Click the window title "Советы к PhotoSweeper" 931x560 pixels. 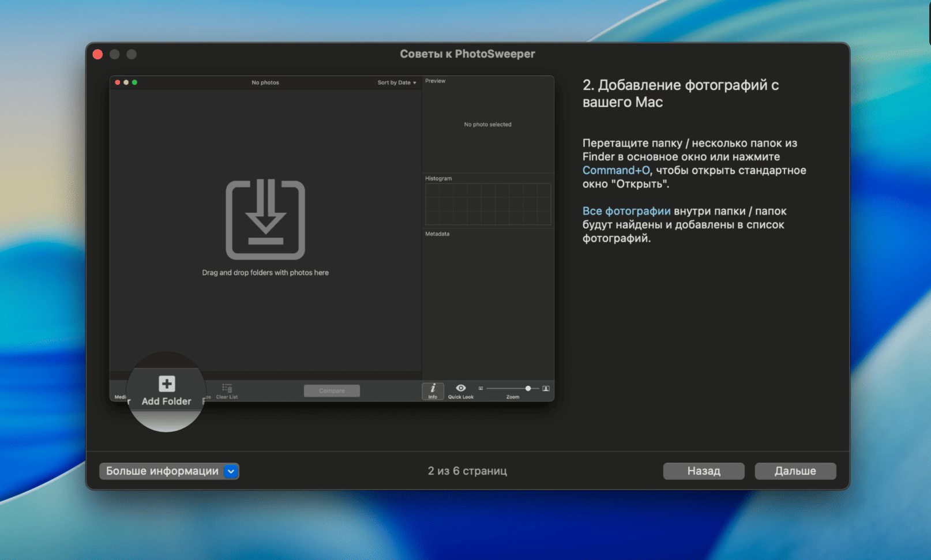(467, 54)
